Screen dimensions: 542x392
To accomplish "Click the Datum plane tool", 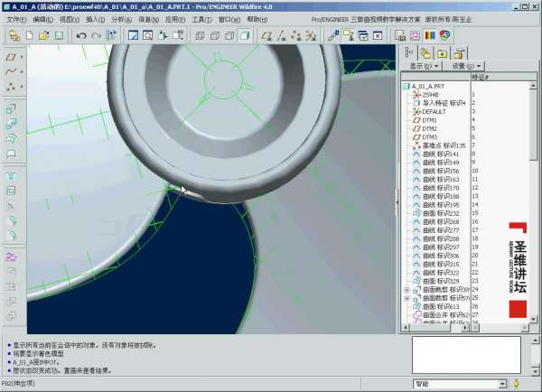I will (11, 57).
